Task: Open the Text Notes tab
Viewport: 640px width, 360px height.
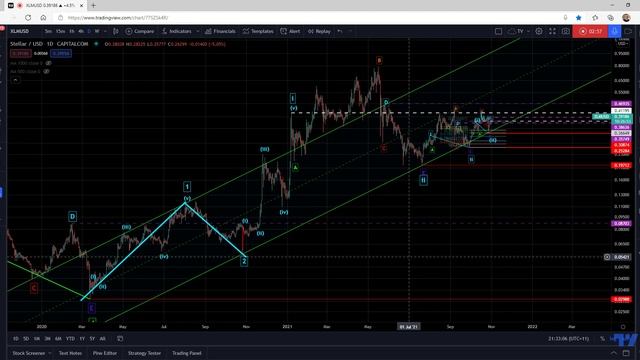Action: [x=70, y=353]
